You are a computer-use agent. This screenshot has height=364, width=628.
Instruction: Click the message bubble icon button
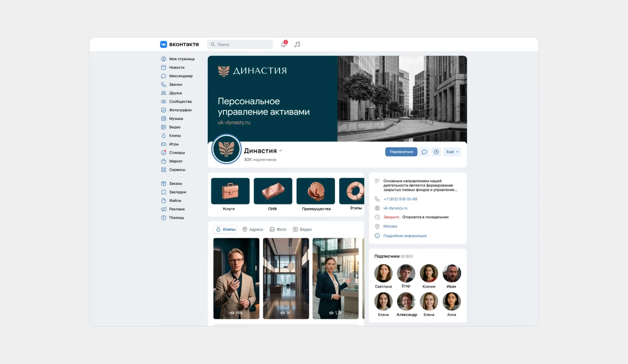(424, 152)
